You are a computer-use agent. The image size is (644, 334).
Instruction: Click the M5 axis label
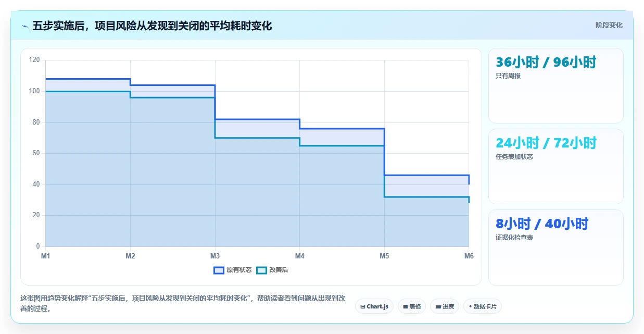click(x=384, y=256)
